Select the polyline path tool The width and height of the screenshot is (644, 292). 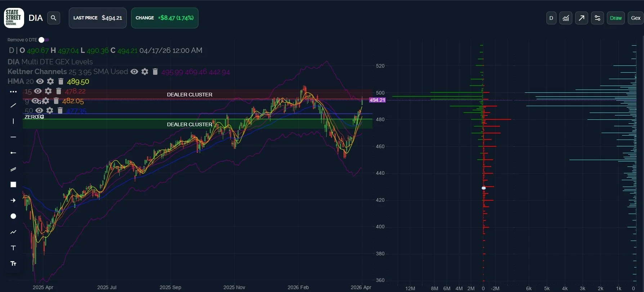13,232
